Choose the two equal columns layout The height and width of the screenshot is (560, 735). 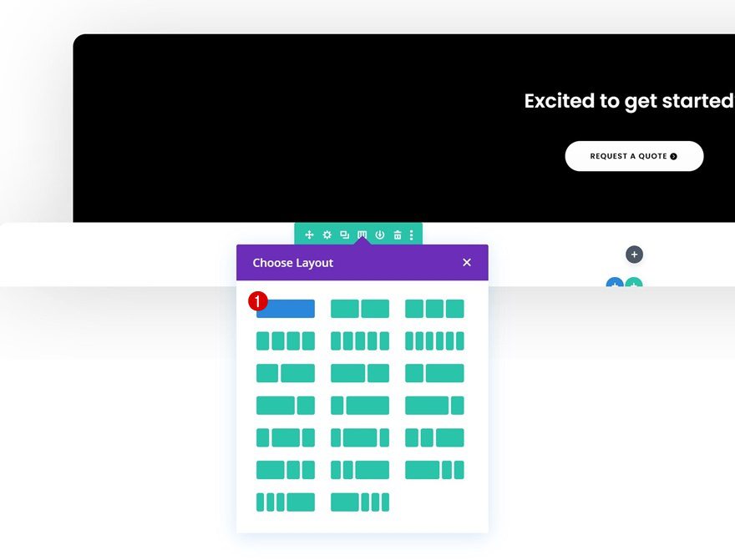click(x=360, y=309)
